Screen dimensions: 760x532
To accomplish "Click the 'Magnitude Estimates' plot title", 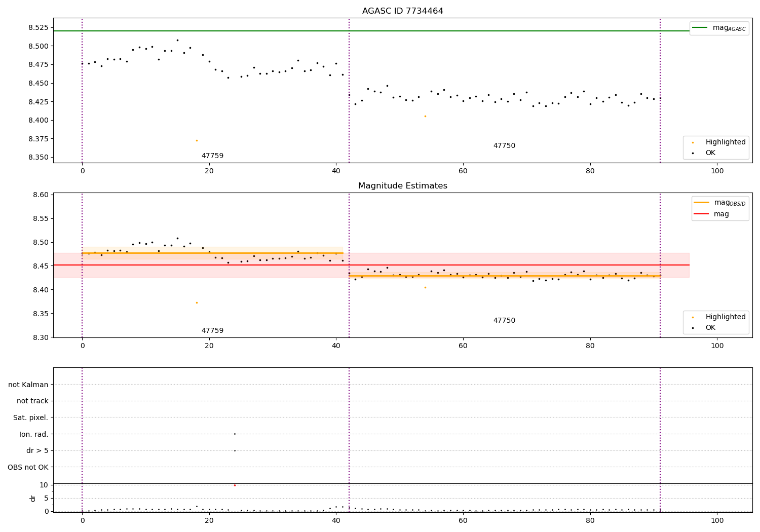I will pyautogui.click(x=402, y=186).
